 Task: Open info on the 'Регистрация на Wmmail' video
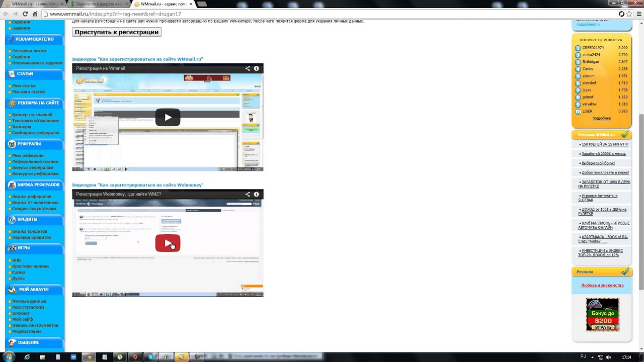tap(256, 68)
